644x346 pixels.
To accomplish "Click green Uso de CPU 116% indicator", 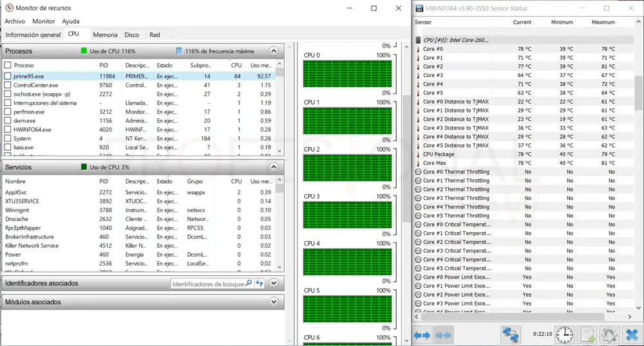I will (x=84, y=51).
